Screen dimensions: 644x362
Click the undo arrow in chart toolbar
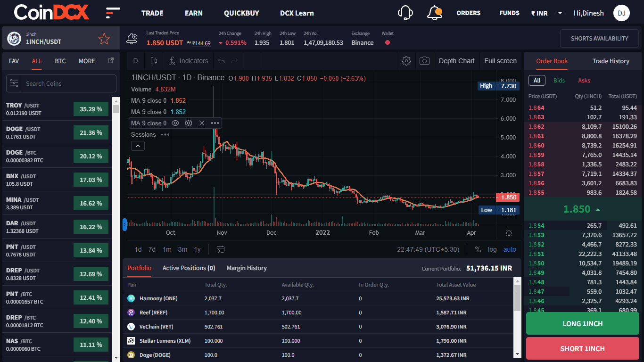point(222,61)
